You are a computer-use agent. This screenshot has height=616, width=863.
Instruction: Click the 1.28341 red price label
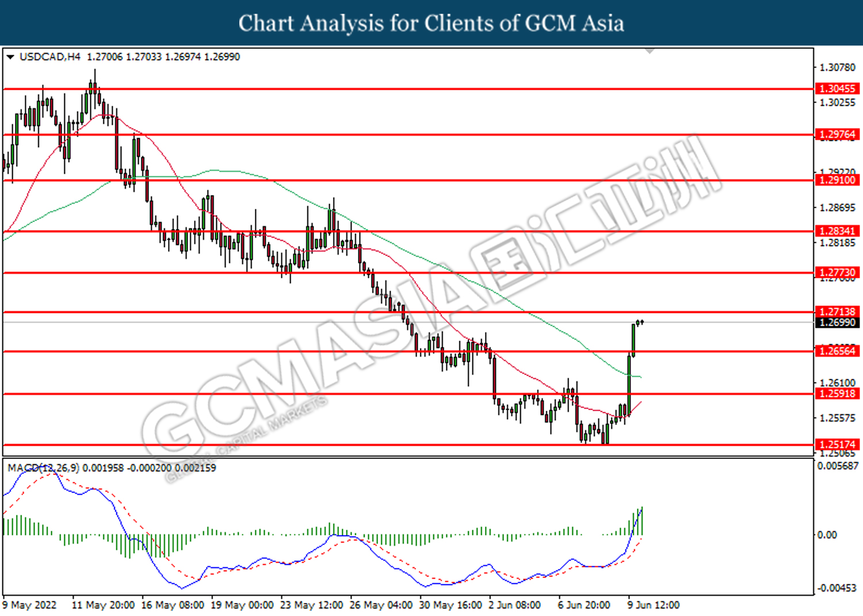tap(838, 231)
